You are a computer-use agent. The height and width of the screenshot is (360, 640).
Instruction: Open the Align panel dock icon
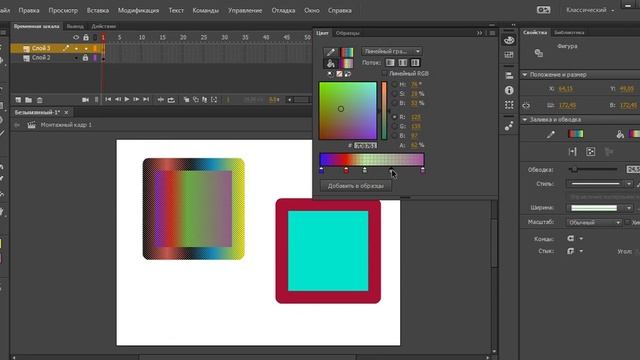tap(509, 76)
